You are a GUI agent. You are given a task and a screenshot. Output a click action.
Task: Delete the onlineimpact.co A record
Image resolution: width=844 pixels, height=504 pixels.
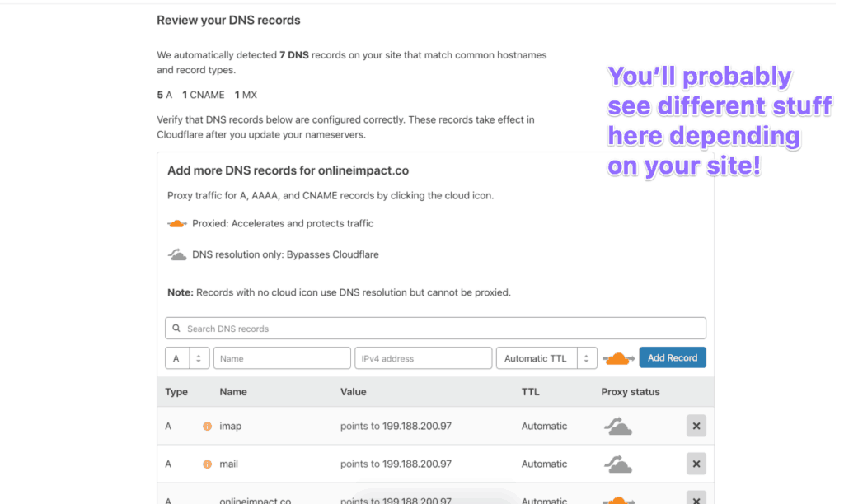[x=696, y=498]
